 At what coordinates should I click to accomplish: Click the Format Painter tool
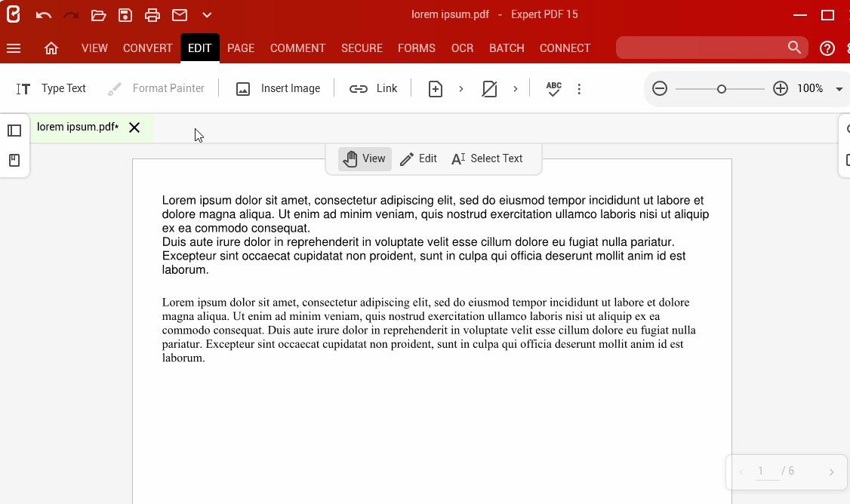[156, 88]
